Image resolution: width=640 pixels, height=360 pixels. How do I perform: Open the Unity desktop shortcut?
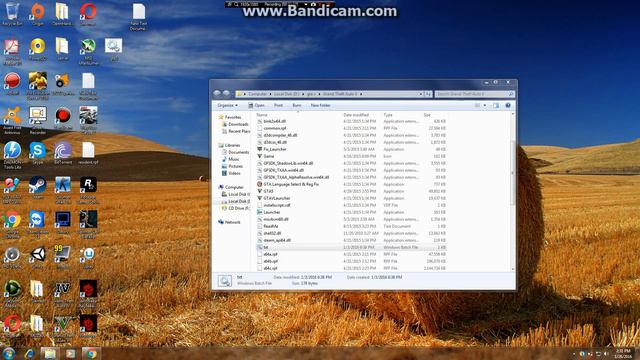[x=38, y=257]
